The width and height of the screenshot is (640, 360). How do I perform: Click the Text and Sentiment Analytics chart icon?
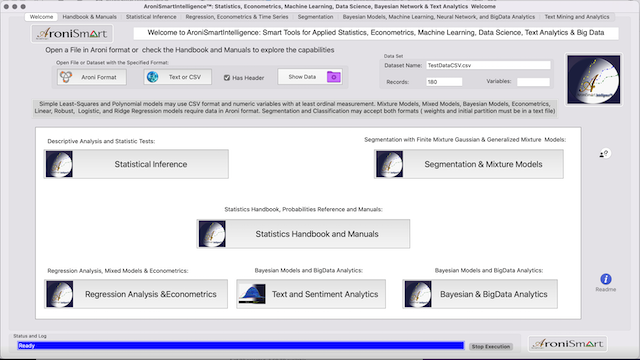click(x=252, y=294)
